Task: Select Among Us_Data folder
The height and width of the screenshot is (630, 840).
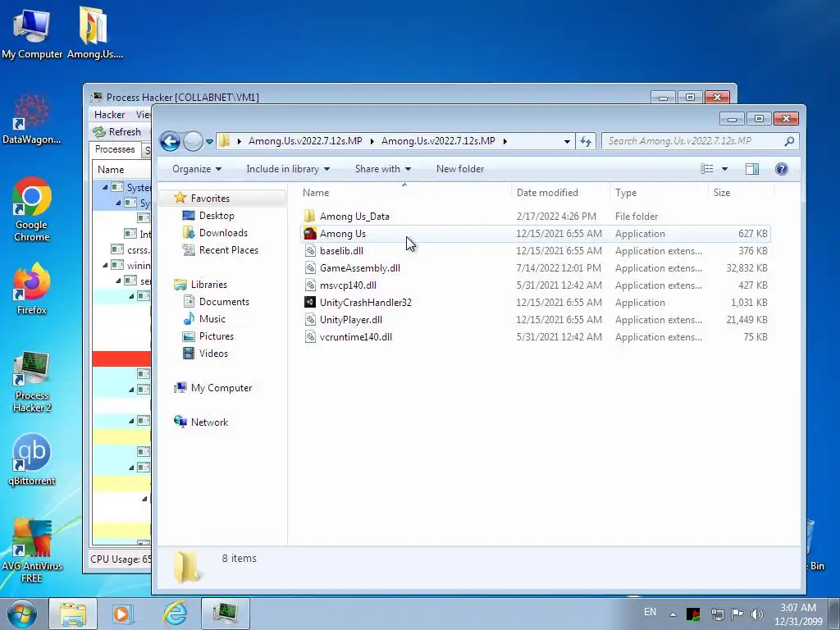Action: click(x=536, y=217)
